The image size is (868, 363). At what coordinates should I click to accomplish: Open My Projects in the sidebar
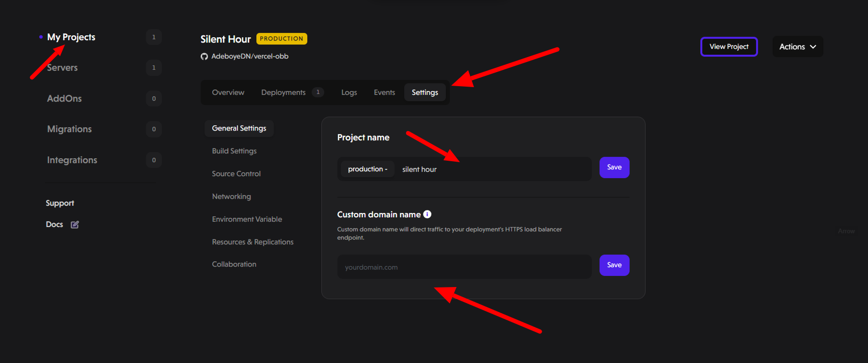click(x=71, y=37)
